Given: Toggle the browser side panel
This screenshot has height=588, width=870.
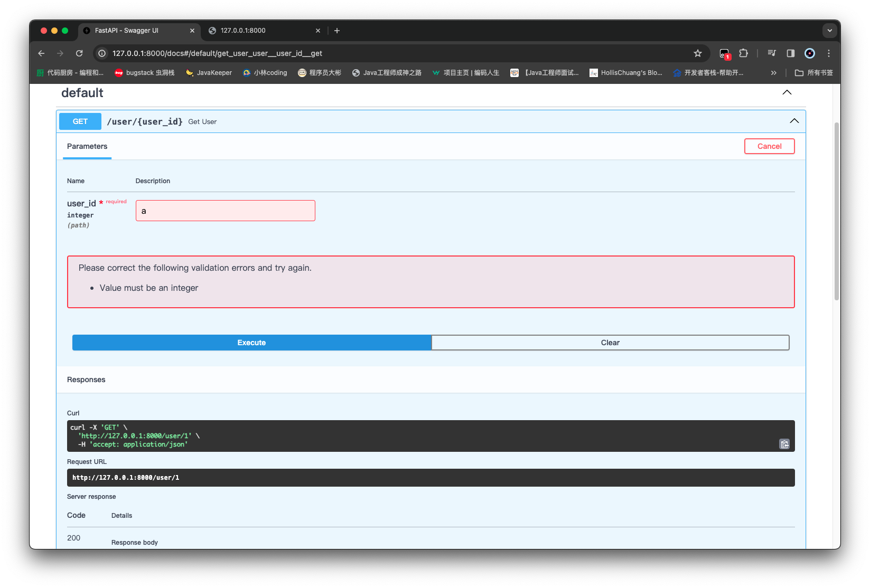Looking at the screenshot, I should click(x=791, y=53).
